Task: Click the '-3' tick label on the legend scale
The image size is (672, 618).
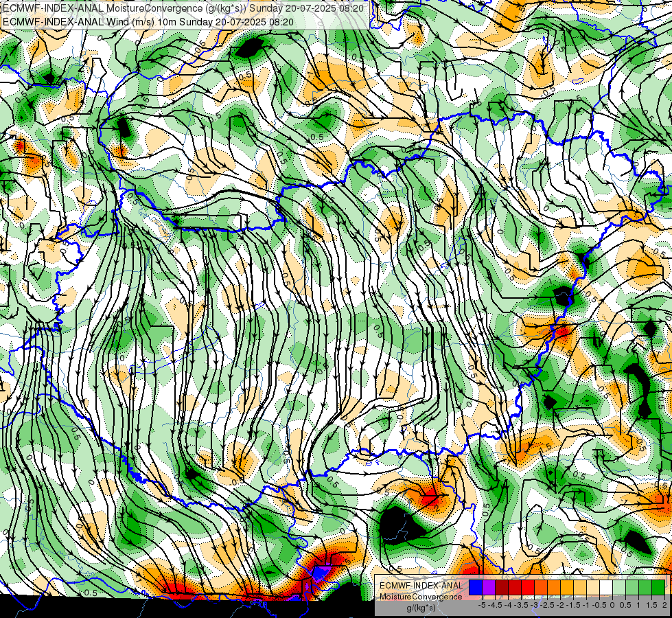Action: [535, 605]
